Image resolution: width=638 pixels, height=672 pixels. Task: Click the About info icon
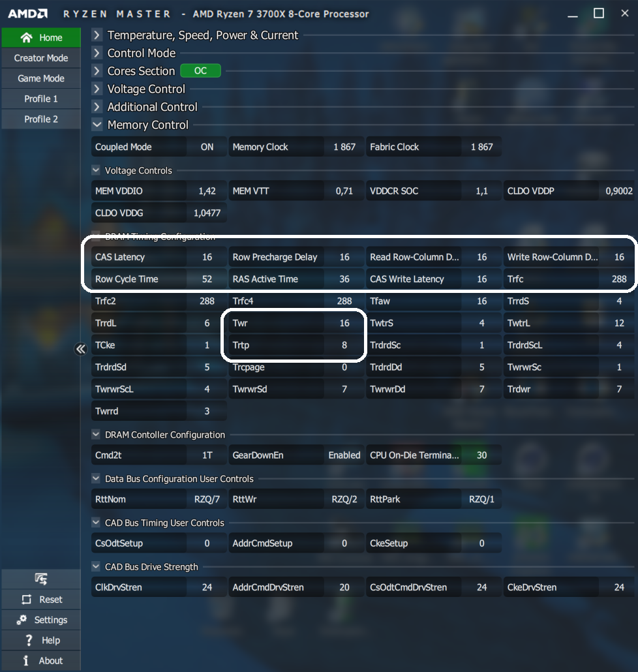click(x=26, y=660)
